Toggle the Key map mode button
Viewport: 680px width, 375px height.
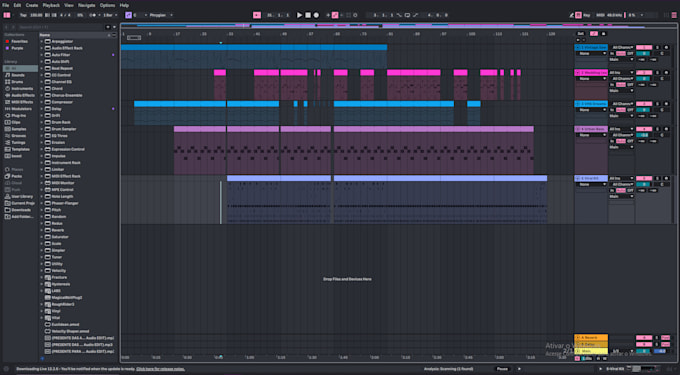pos(587,15)
